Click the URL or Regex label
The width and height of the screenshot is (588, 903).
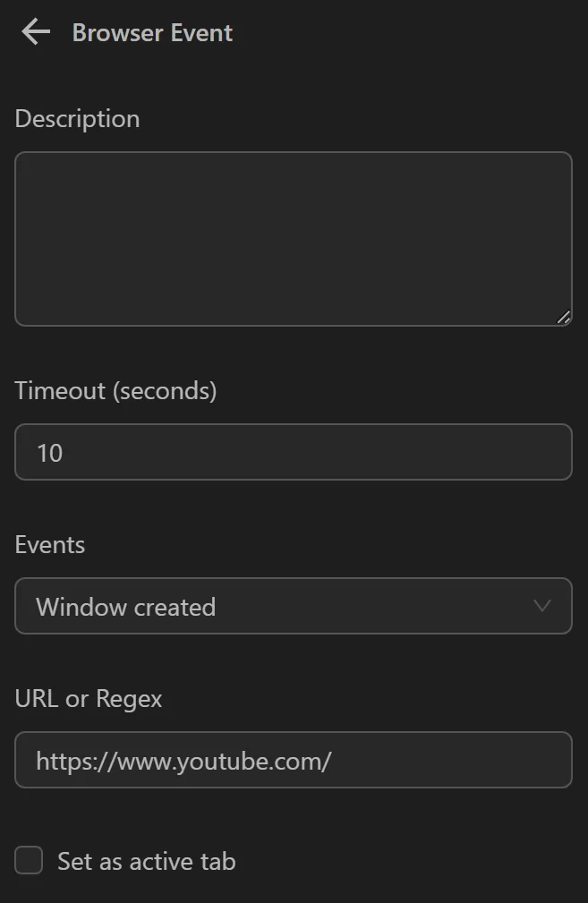(89, 699)
